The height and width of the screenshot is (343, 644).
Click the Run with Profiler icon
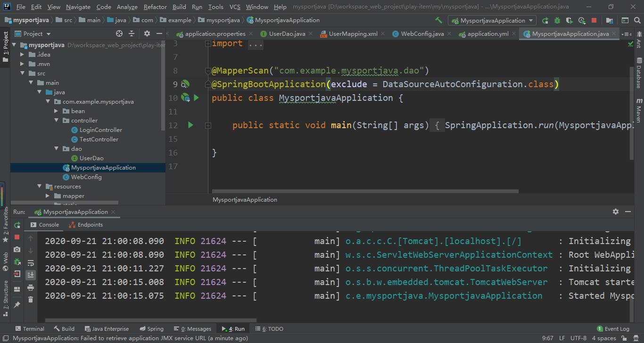[x=582, y=20]
